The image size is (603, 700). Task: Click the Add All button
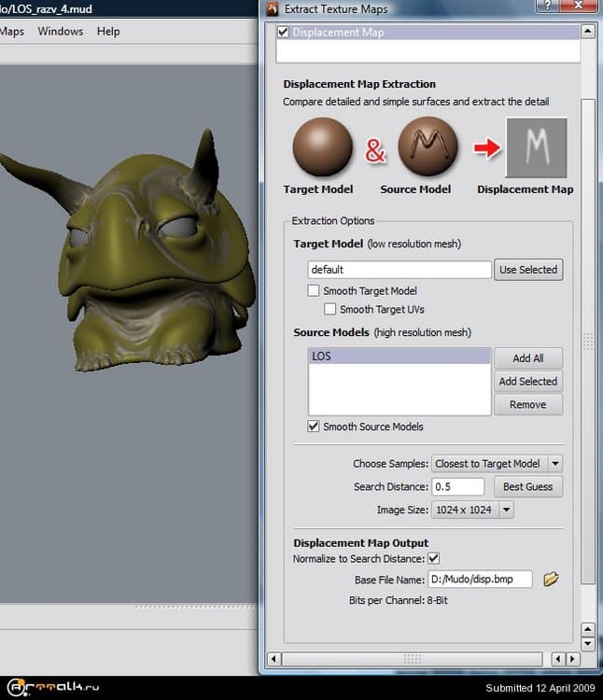point(528,358)
